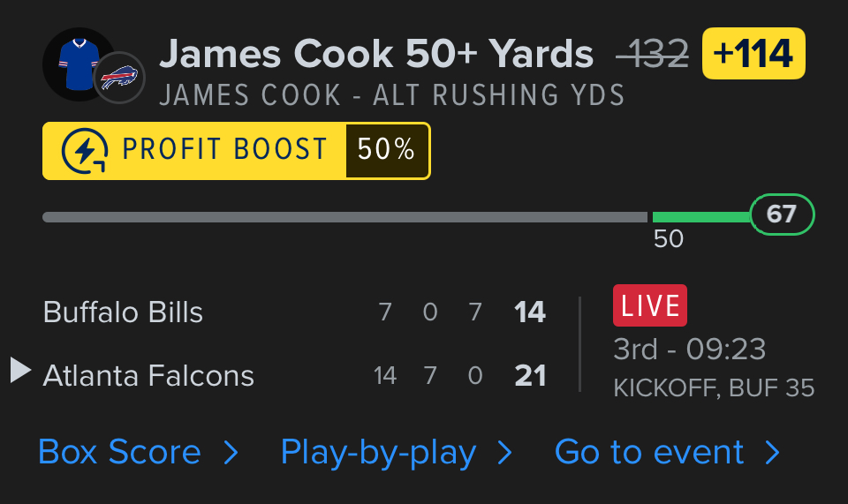Select the Go to event link

click(x=649, y=453)
